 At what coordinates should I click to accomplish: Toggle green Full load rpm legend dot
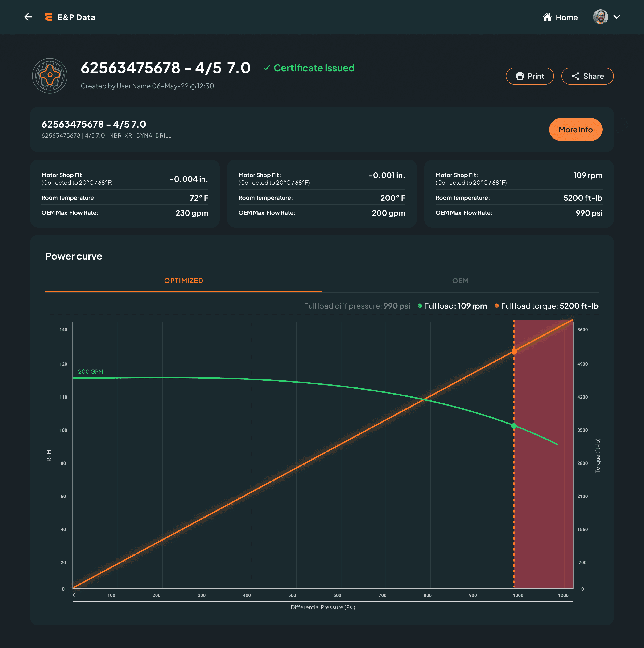[x=420, y=306]
